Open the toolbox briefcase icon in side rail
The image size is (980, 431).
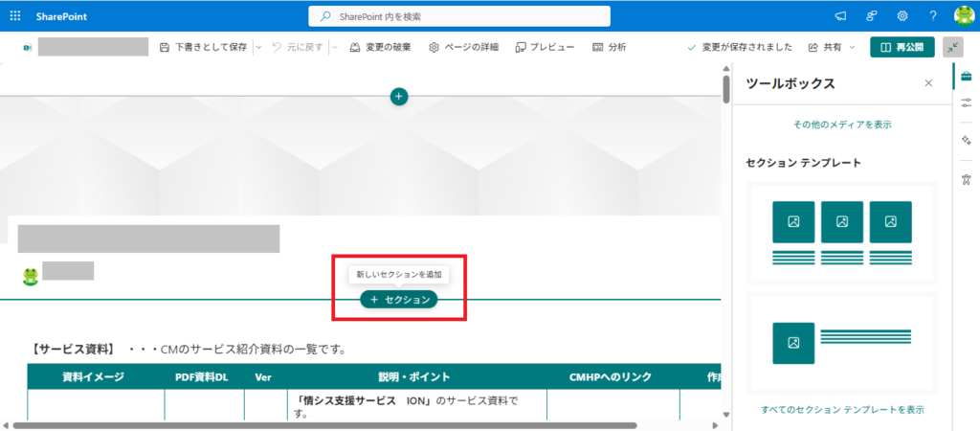click(x=967, y=76)
